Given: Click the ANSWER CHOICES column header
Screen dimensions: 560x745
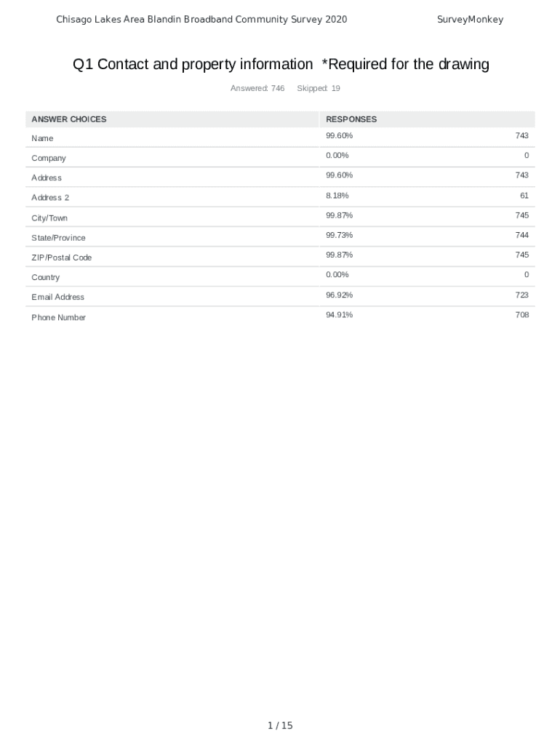Looking at the screenshot, I should (x=69, y=119).
